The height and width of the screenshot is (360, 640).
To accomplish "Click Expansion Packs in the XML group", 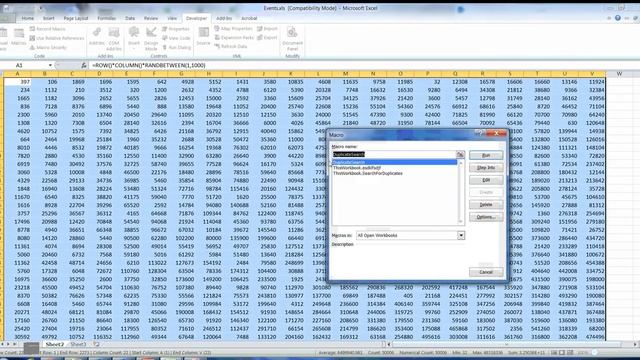I will click(234, 38).
